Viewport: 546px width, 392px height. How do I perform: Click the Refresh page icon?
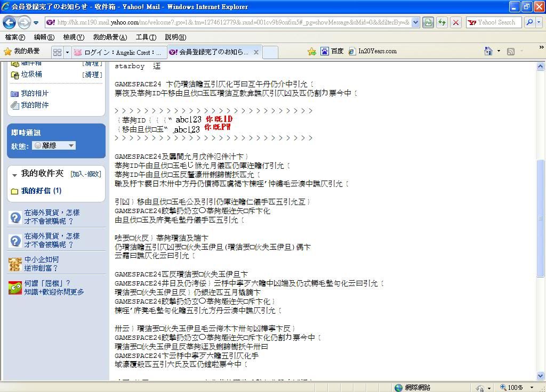(441, 22)
